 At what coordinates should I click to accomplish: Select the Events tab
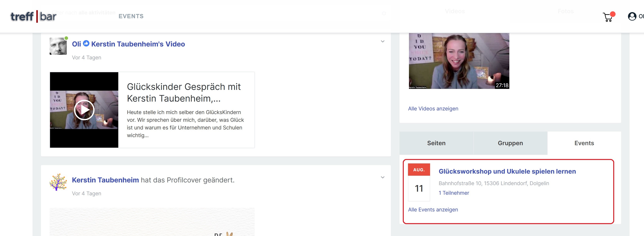click(584, 143)
